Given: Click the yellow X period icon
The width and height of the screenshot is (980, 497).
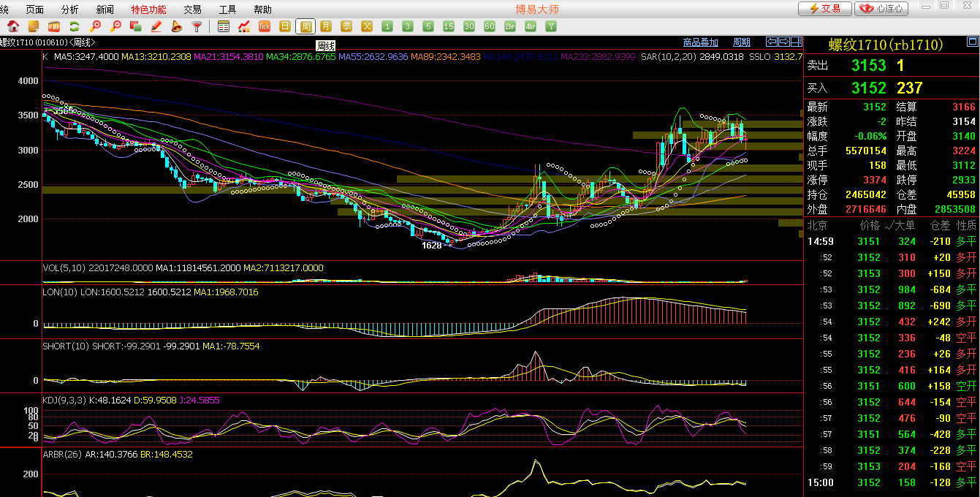Looking at the screenshot, I should 367,26.
